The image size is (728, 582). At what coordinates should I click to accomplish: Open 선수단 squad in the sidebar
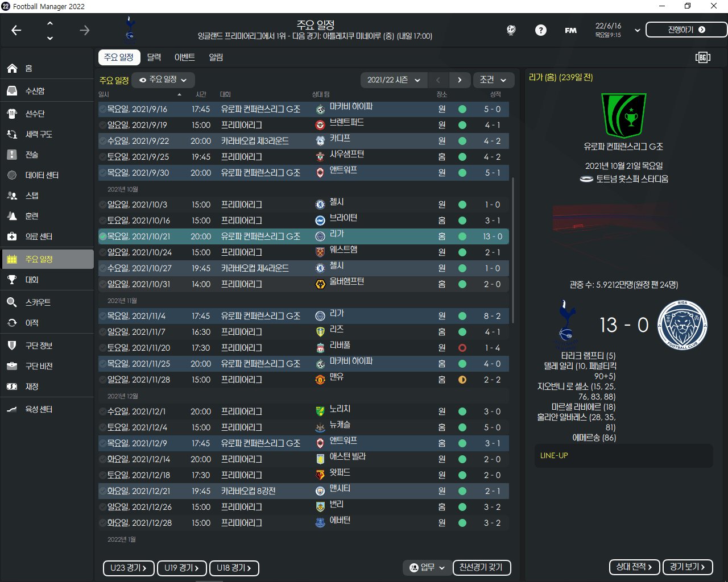click(x=47, y=114)
